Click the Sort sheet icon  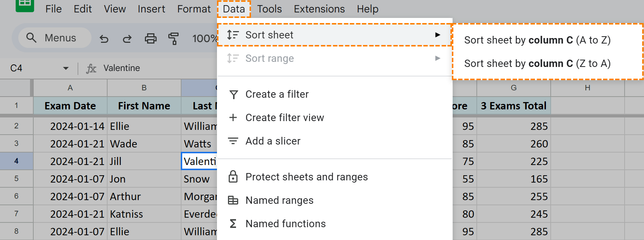coord(233,35)
